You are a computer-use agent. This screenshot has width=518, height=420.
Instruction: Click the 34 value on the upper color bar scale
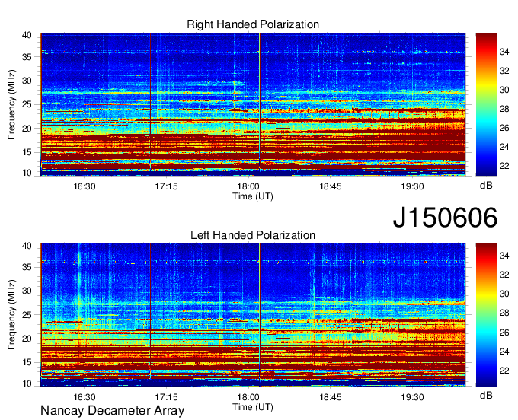(504, 52)
